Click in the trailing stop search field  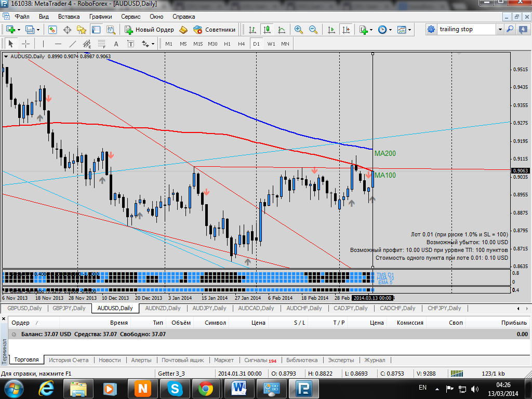[x=466, y=30]
